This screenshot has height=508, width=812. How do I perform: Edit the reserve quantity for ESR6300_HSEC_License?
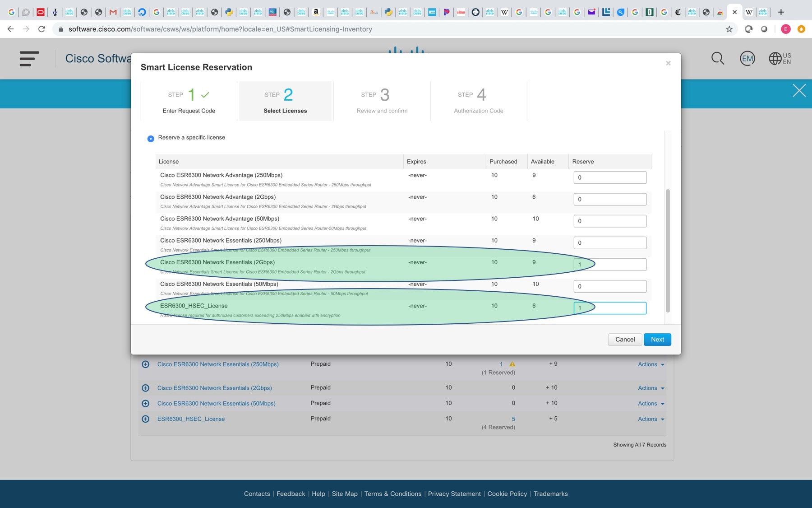(x=610, y=308)
